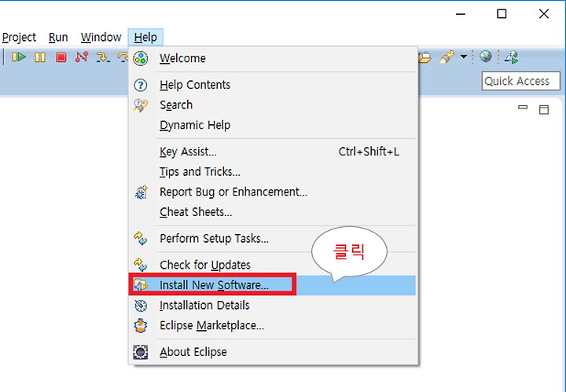The image size is (566, 392).
Task: Click the Check for Updates icon
Action: point(141,265)
